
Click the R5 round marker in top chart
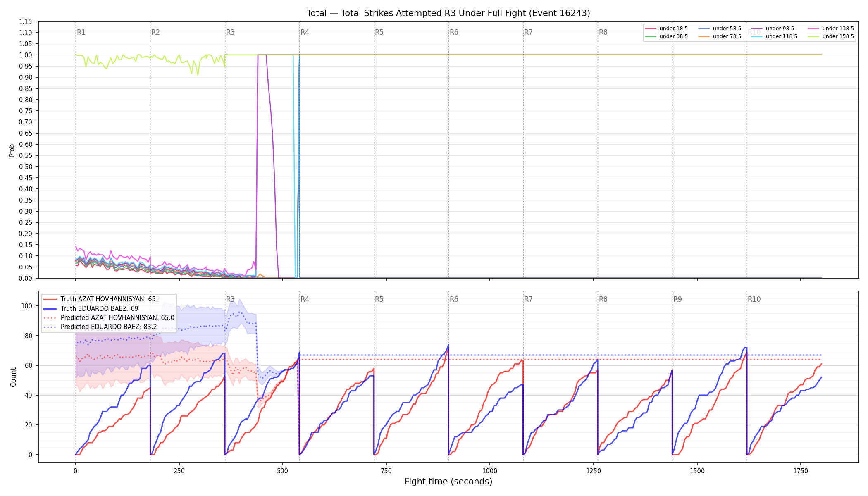(x=379, y=32)
